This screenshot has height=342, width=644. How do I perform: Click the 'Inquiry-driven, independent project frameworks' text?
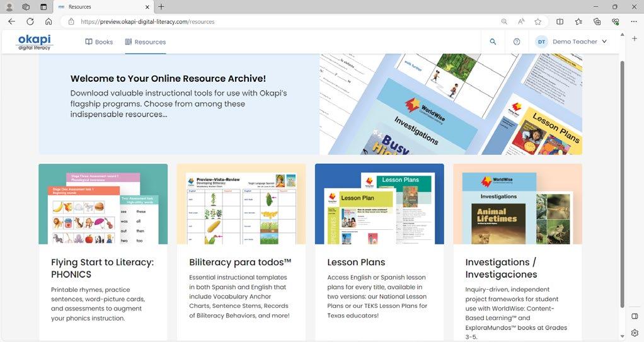(x=516, y=313)
